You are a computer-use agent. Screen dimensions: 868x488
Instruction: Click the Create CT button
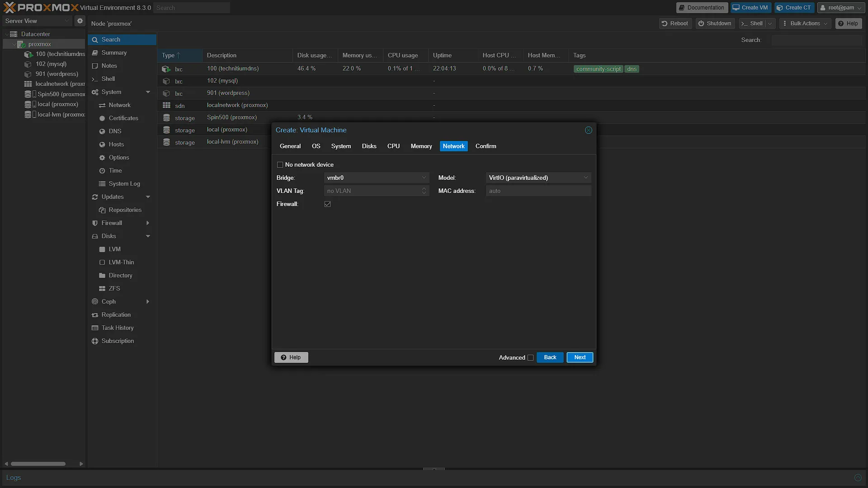(794, 8)
